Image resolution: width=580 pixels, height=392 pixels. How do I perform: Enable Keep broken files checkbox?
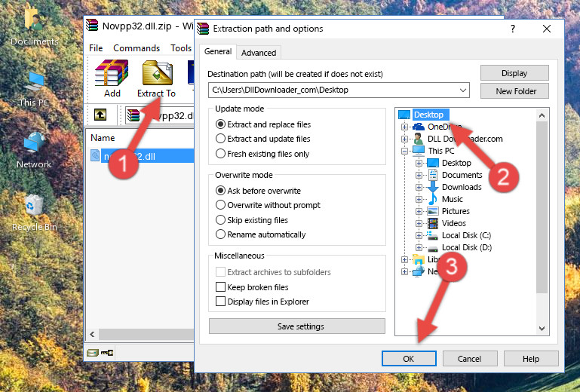(220, 287)
